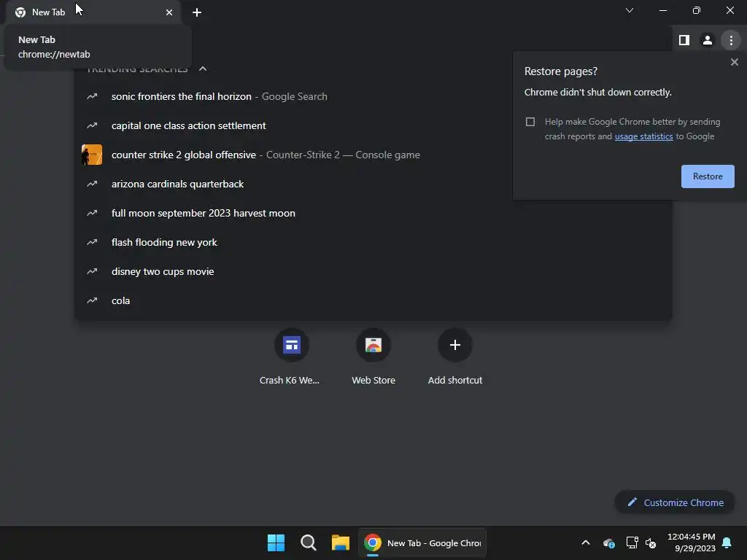Image resolution: width=747 pixels, height=560 pixels.
Task: Click the Counter-Strike 2 thumbnail image
Action: click(x=92, y=155)
